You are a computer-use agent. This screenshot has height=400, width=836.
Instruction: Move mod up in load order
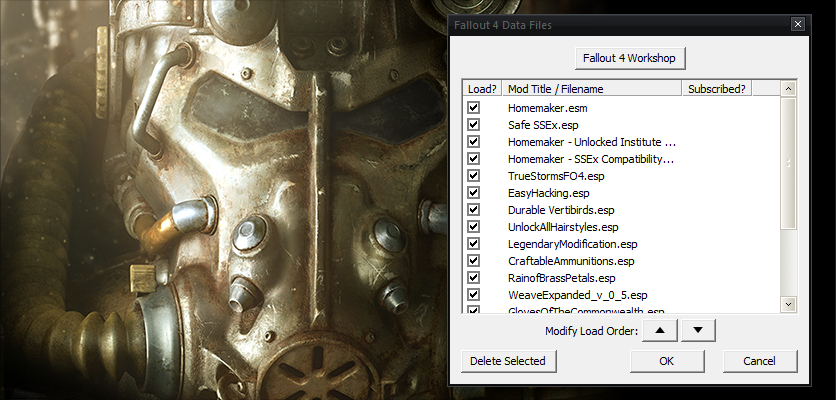660,331
